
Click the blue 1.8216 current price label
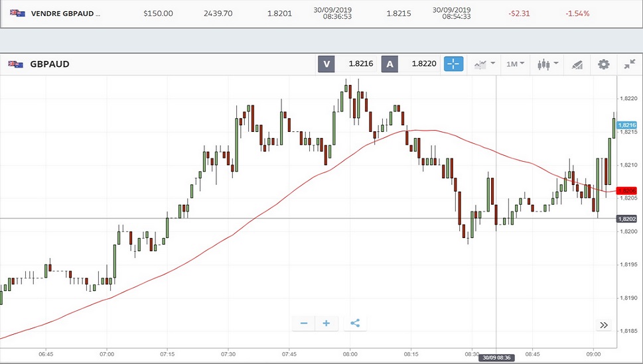click(x=627, y=125)
